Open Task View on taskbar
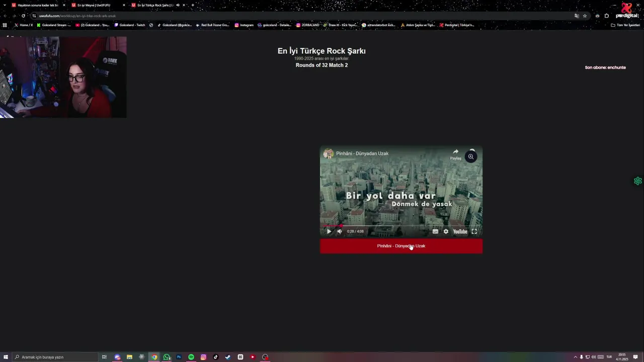This screenshot has height=362, width=644. (x=104, y=357)
